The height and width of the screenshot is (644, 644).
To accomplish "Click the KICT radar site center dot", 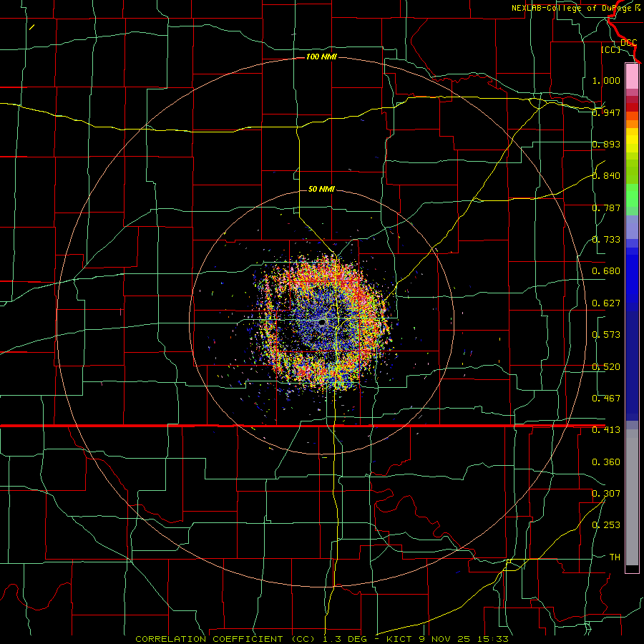I will (323, 323).
